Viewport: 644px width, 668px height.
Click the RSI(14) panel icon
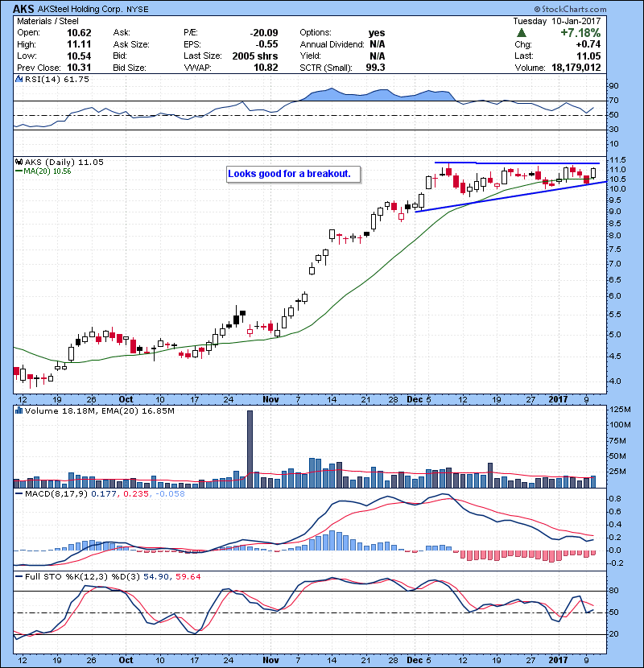tap(19, 79)
